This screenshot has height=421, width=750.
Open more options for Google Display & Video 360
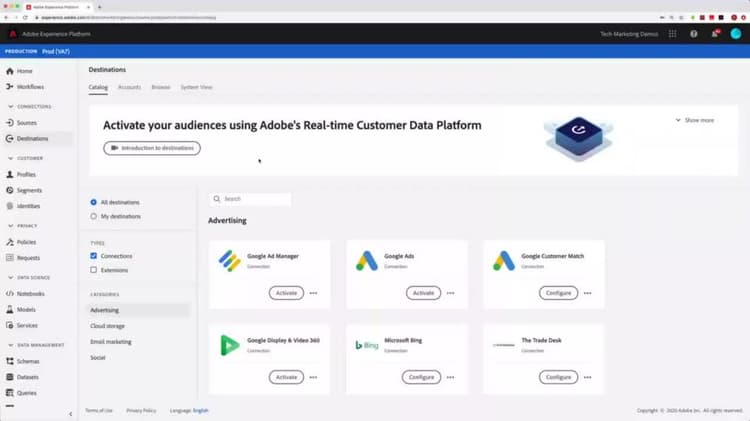point(313,377)
